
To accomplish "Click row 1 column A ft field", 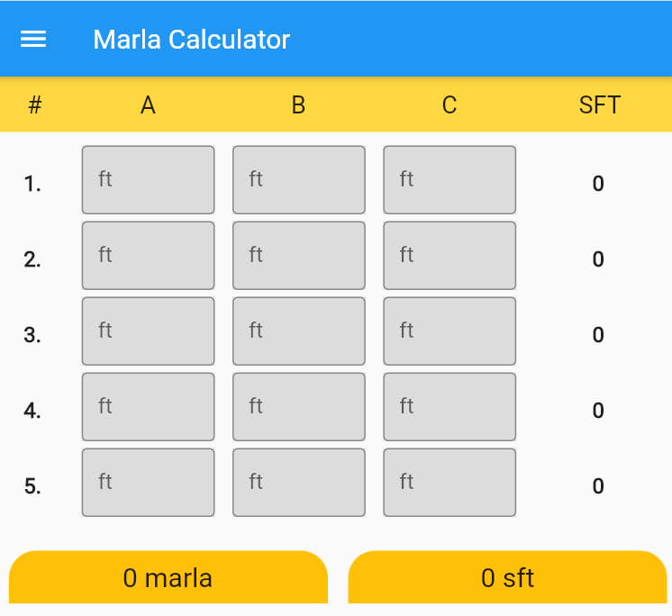I will pyautogui.click(x=149, y=180).
